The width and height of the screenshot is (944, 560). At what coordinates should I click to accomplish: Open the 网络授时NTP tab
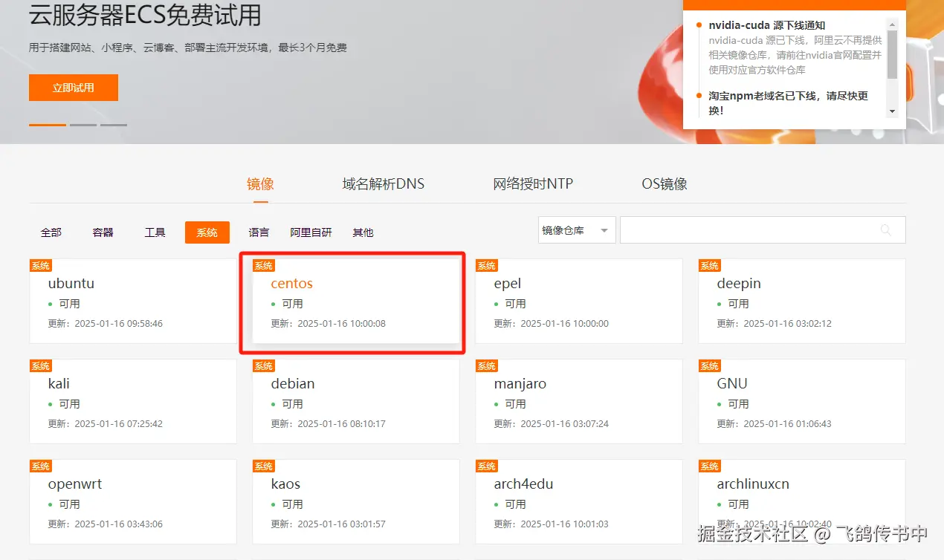coord(533,183)
